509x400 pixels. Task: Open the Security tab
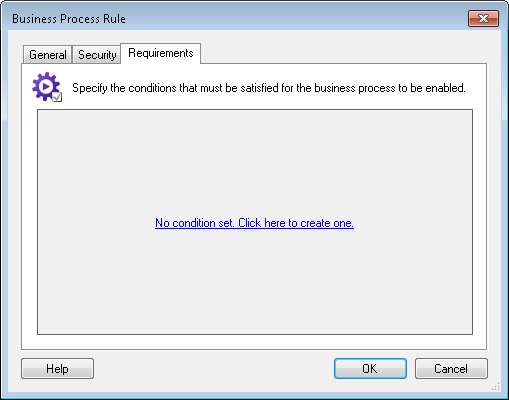coord(97,55)
